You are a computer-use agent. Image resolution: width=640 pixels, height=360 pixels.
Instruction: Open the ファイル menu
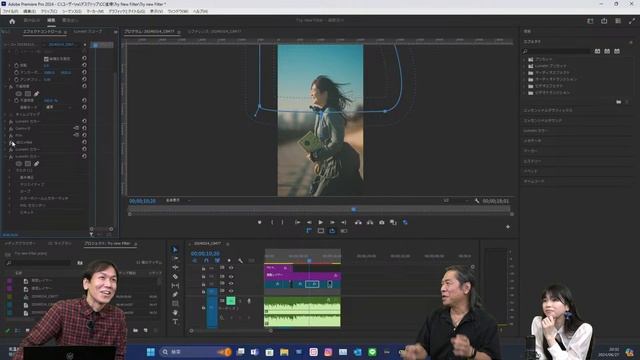[11, 11]
